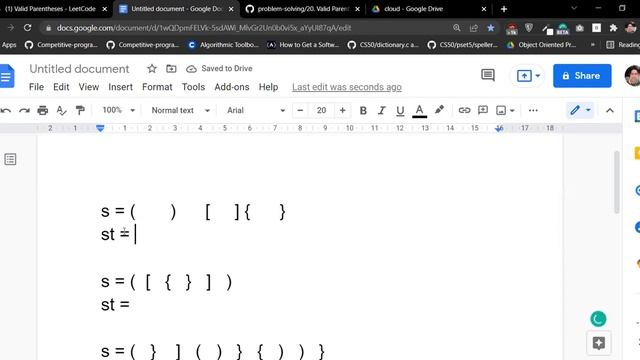Select the Paint format roller
The width and height of the screenshot is (640, 360).
point(80,110)
